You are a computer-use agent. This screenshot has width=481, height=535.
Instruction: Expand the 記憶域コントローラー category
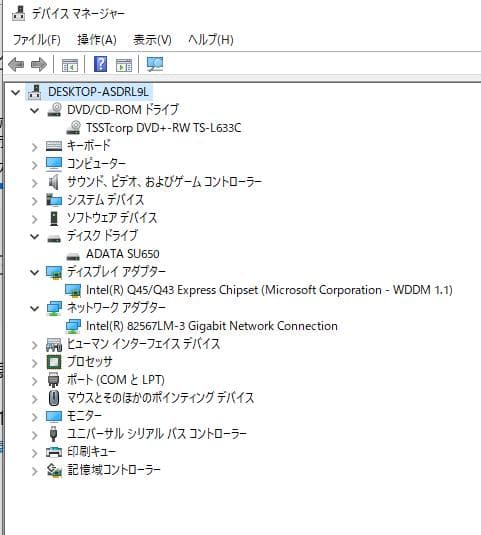(x=34, y=471)
